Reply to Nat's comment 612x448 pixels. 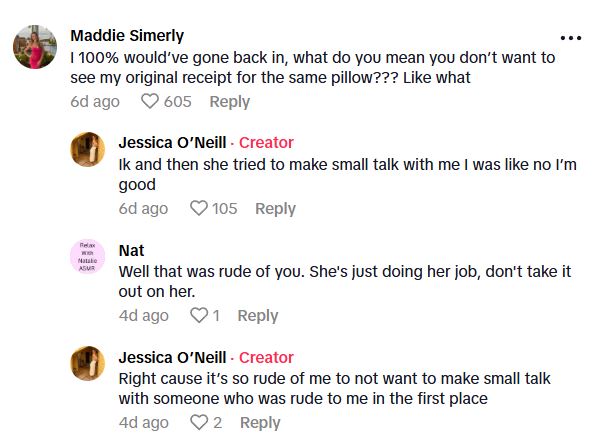pyautogui.click(x=257, y=315)
